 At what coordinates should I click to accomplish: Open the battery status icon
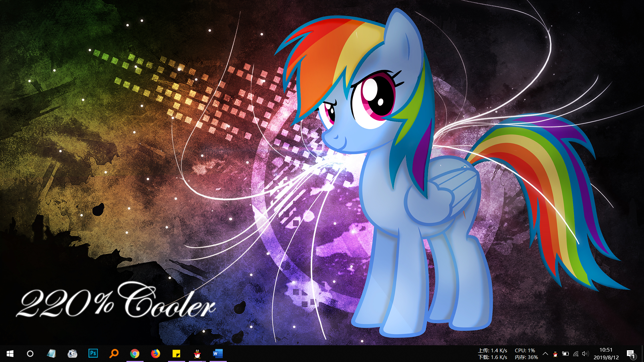(x=566, y=354)
